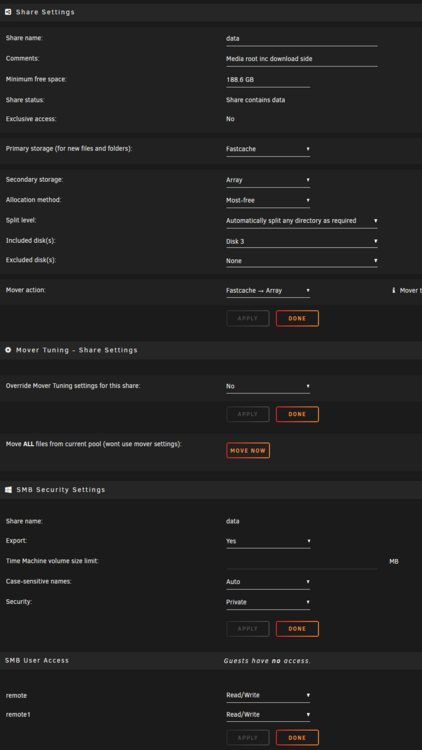
Task: Click the 'Mover Tuning - Share Settings' heading
Action: (x=77, y=350)
